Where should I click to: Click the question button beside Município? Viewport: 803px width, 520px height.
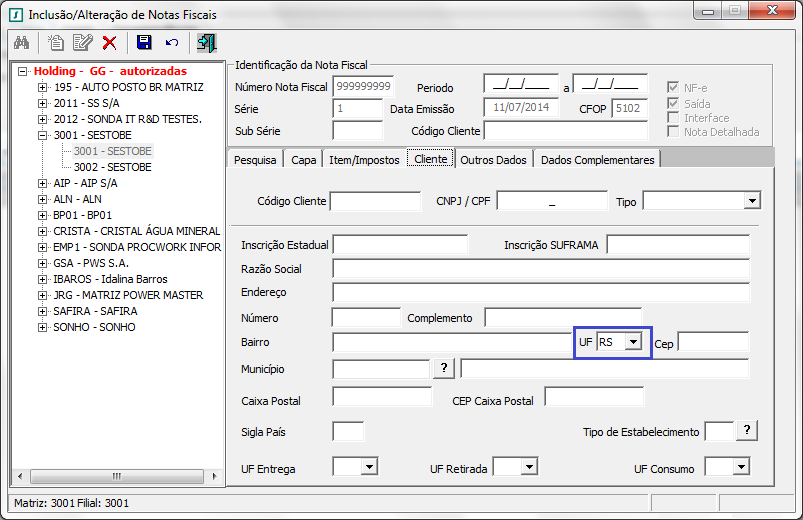click(444, 368)
